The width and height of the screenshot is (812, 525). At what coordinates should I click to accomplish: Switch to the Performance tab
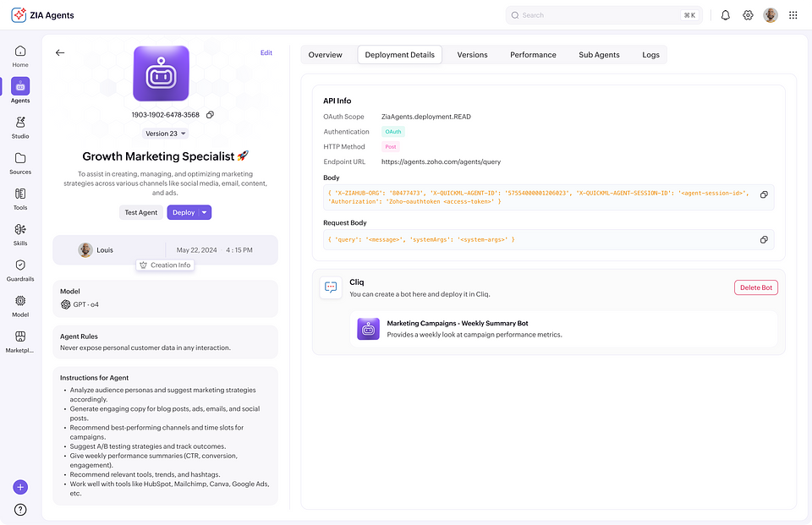pyautogui.click(x=533, y=55)
